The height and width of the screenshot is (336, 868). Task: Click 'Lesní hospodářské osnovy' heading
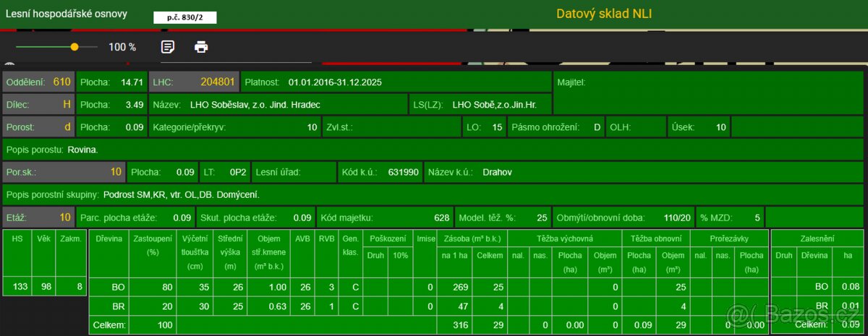[x=66, y=13]
